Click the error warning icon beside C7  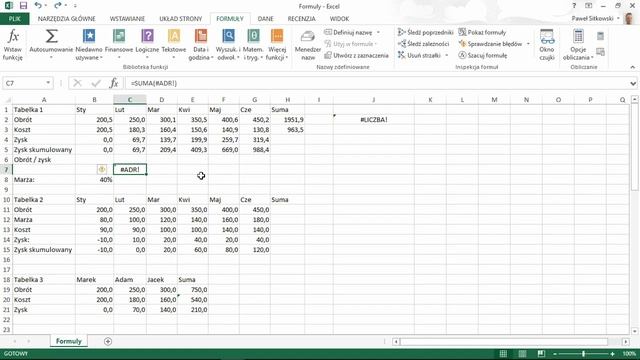click(x=102, y=169)
